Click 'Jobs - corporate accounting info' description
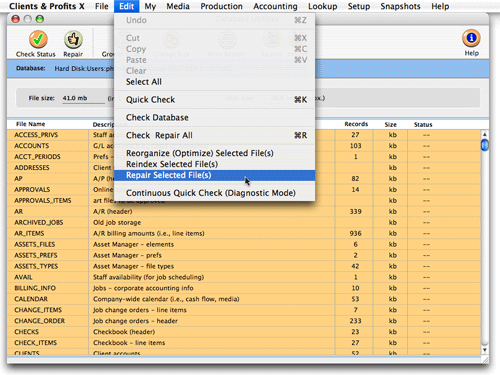The height and width of the screenshot is (375, 500). tap(143, 288)
